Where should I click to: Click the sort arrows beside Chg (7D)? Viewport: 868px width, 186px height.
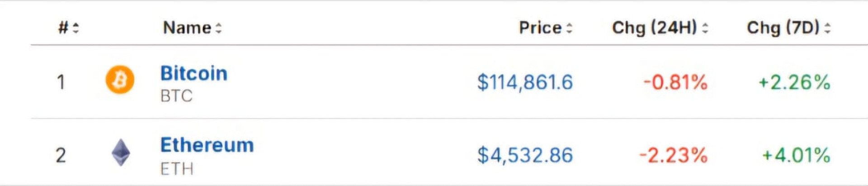point(827,28)
